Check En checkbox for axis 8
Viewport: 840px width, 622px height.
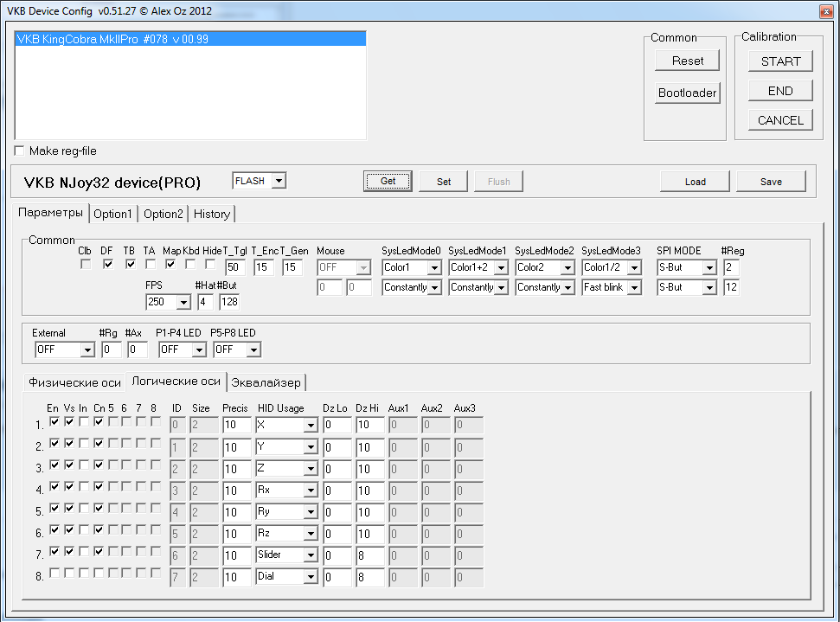(x=55, y=574)
